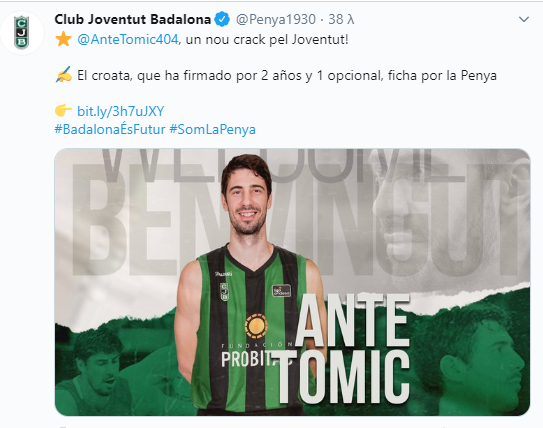Open the @AnteTomic404 mention
This screenshot has width=543, height=428.
[x=127, y=39]
